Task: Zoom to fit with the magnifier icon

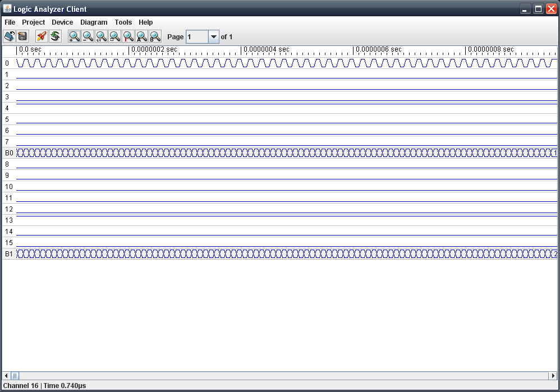Action: (x=114, y=36)
